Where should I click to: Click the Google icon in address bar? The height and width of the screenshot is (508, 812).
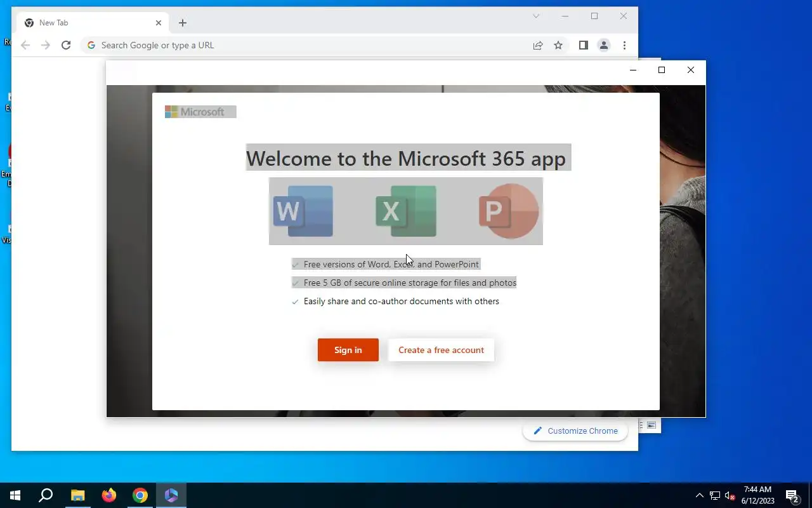(91, 45)
